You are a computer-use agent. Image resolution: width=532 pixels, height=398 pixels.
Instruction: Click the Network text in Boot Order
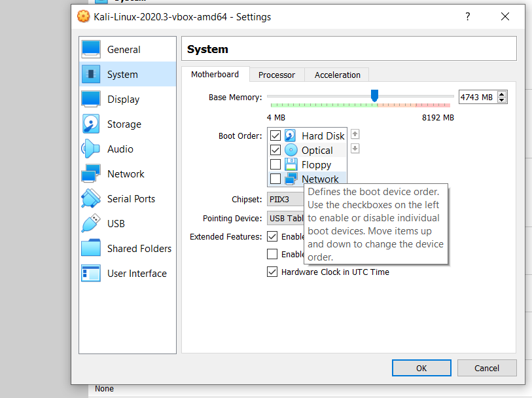point(320,179)
